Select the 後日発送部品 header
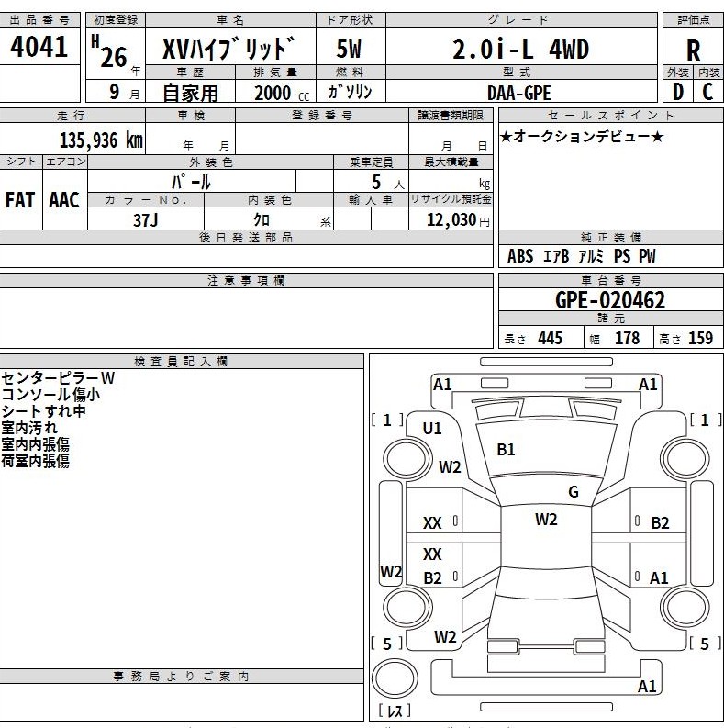The width and height of the screenshot is (724, 728). point(246,238)
